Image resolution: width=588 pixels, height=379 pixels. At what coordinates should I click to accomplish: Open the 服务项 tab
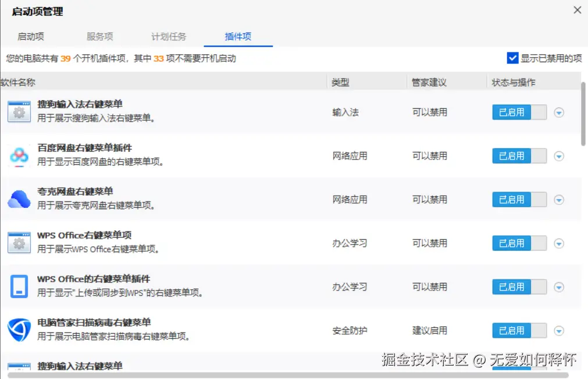100,37
